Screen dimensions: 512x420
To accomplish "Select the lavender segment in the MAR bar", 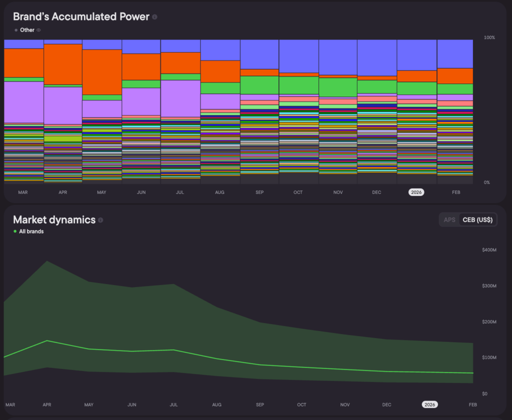I will (23, 101).
